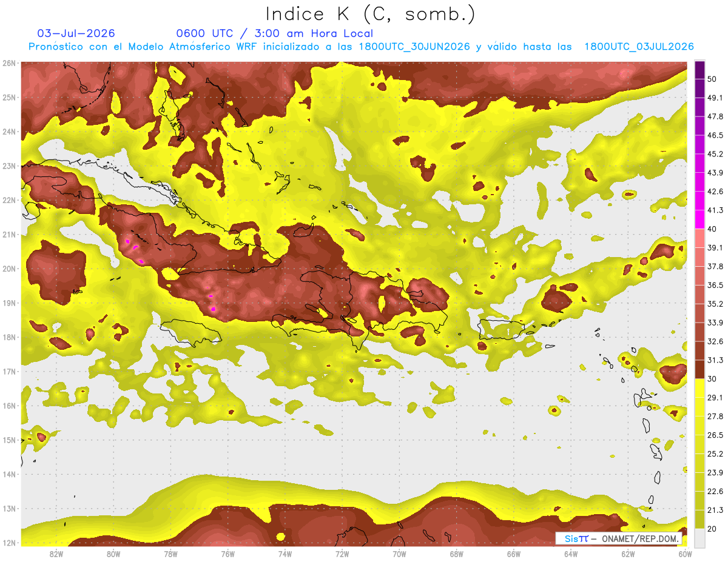Image resolution: width=728 pixels, height=562 pixels.
Task: Click the colorbar value "37.8"
Action: pos(716,266)
